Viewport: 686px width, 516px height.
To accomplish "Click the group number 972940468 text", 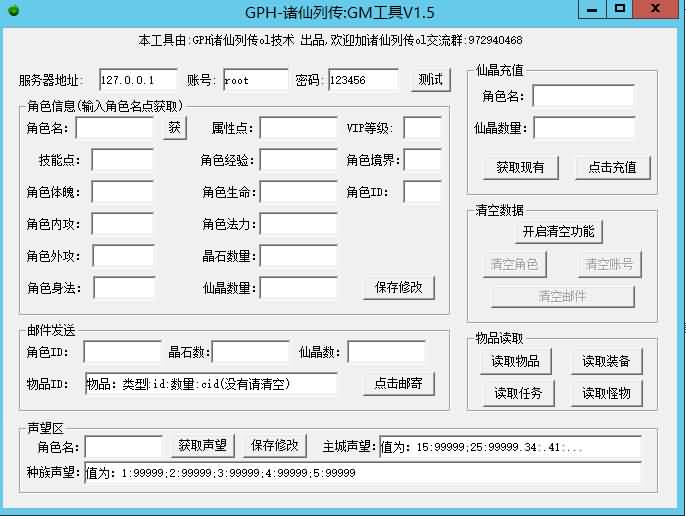I will pos(495,40).
